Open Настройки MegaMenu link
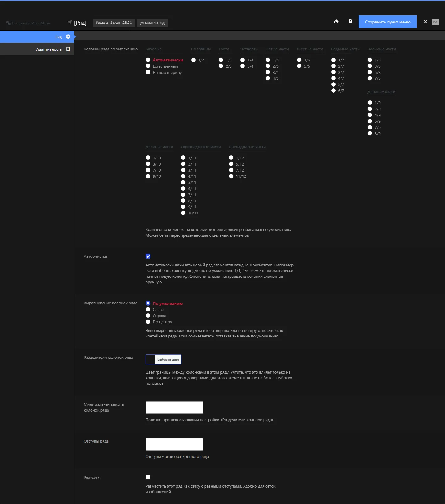The image size is (445, 504). pyautogui.click(x=28, y=23)
